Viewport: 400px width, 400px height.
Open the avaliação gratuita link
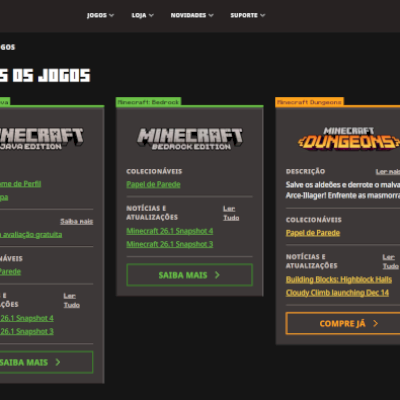[32, 235]
